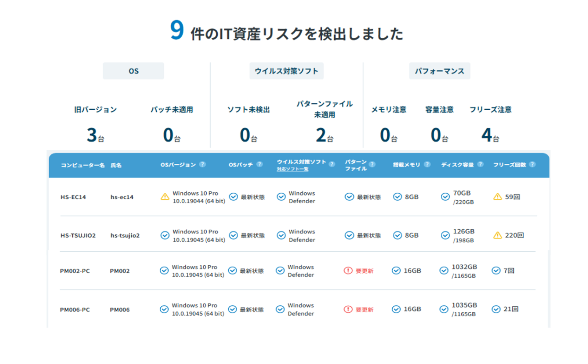Screen dimensions: 588x364
Task: Click the ? icon next to 搭載メモリ header
Action: 427,164
